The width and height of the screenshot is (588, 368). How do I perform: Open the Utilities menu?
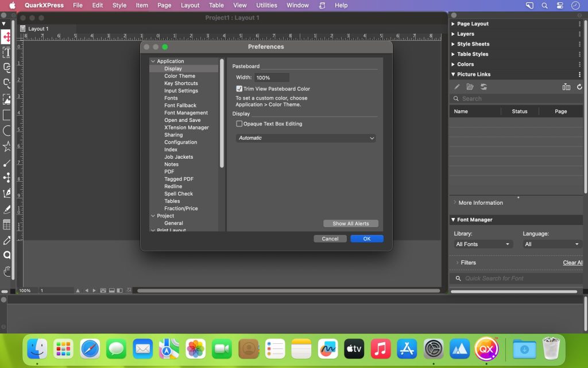tap(266, 5)
